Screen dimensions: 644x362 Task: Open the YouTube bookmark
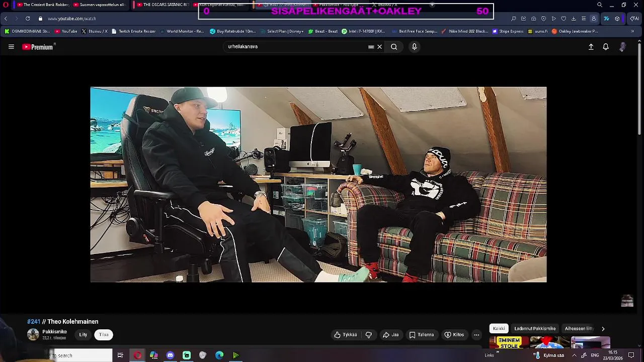point(66,31)
